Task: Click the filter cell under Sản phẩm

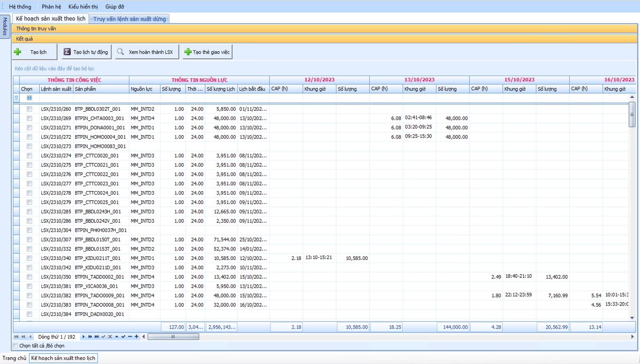Action: [102, 98]
